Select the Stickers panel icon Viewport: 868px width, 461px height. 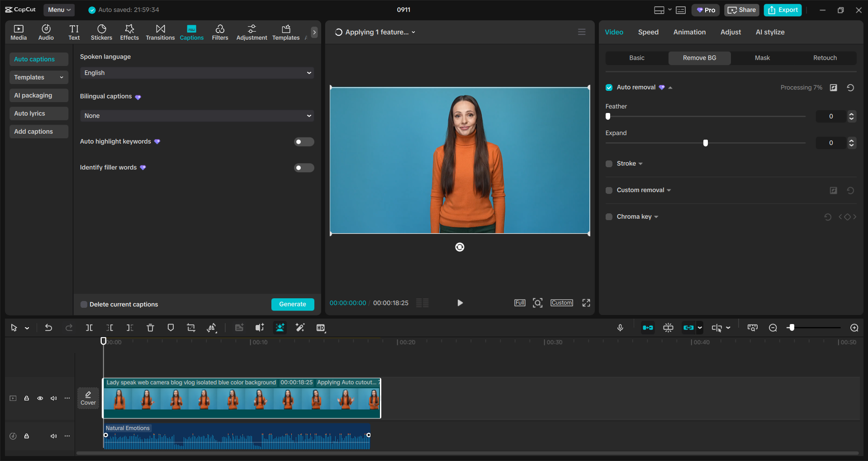[x=101, y=32]
